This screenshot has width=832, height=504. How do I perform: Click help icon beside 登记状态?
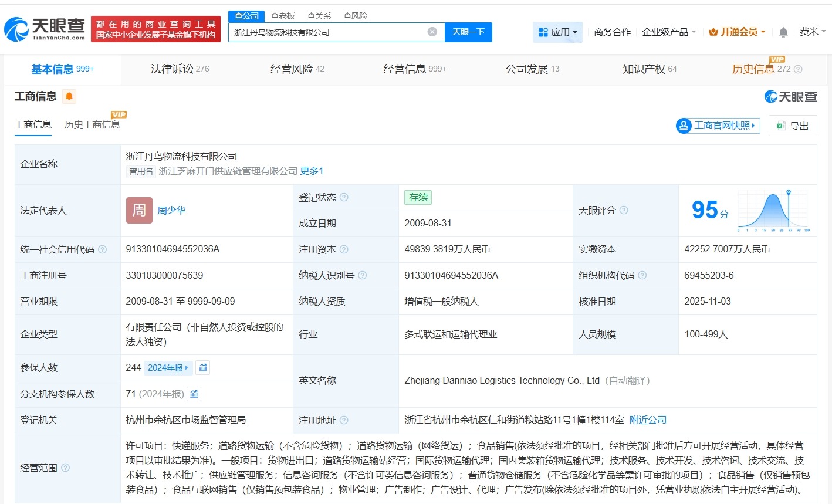(x=344, y=198)
